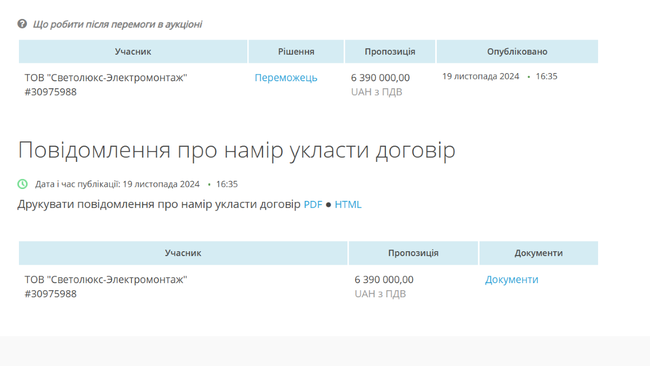Open 'Що робити після перемоги в аукціоні' help
Screen dimensions: 650x366
coord(117,24)
